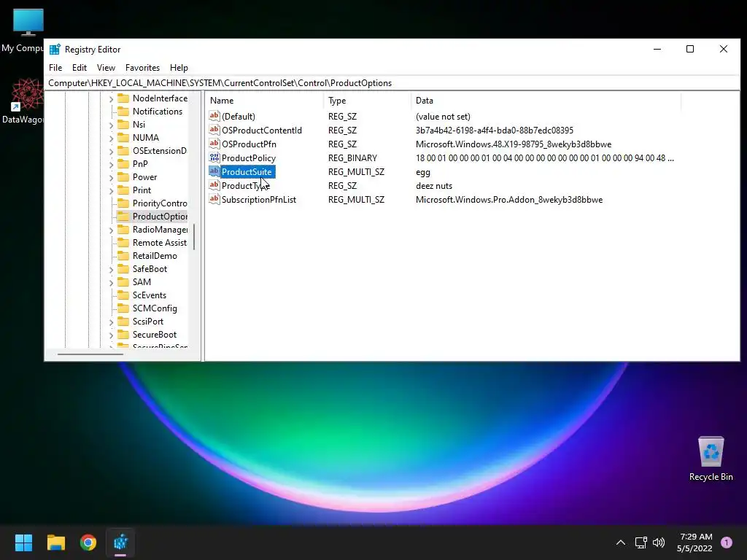Expand the PnP key
Viewport: 747px width, 560px height.
(111, 164)
